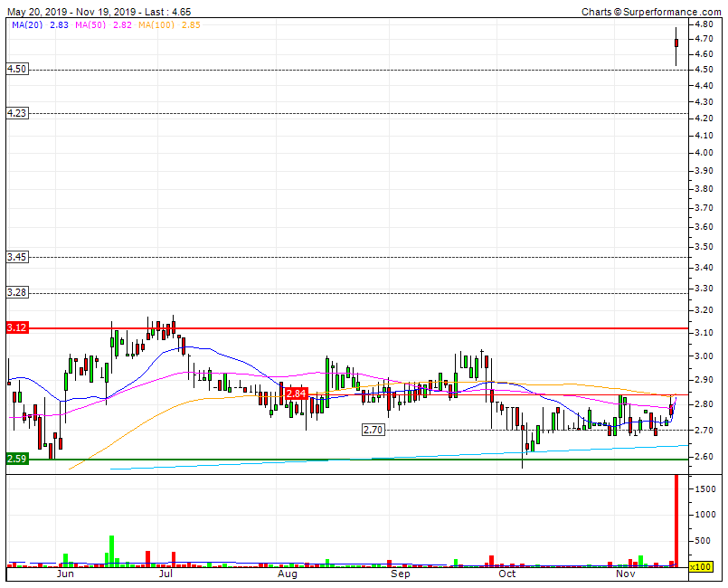Click the Charts © Surperformance.com credit text
This screenshot has height=588, width=728.
click(x=651, y=12)
